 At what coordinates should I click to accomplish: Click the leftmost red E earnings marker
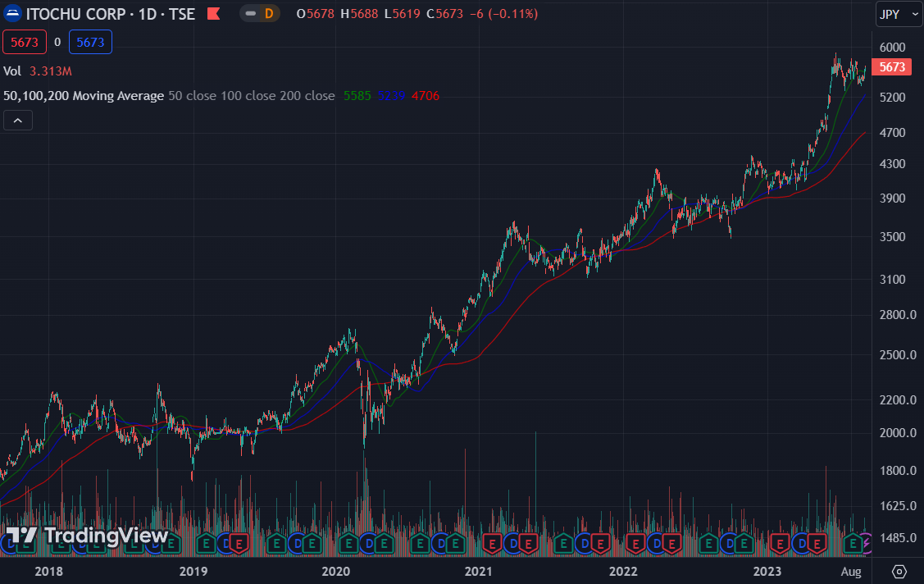pyautogui.click(x=239, y=542)
